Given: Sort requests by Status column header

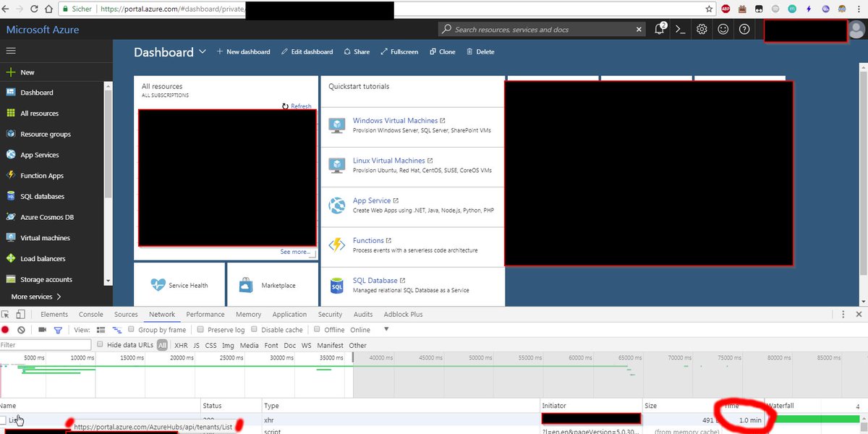Looking at the screenshot, I should click(x=231, y=406).
